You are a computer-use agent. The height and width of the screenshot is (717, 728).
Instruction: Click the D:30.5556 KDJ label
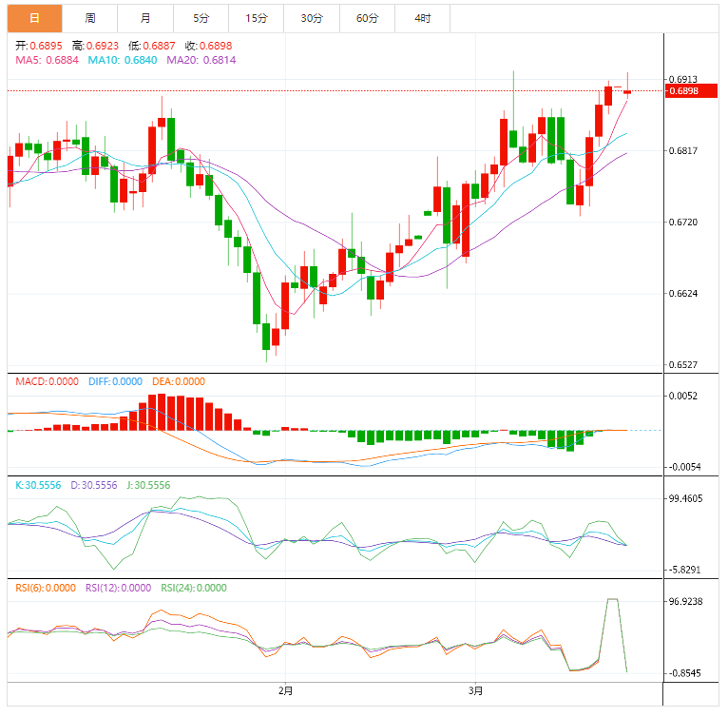[x=94, y=485]
